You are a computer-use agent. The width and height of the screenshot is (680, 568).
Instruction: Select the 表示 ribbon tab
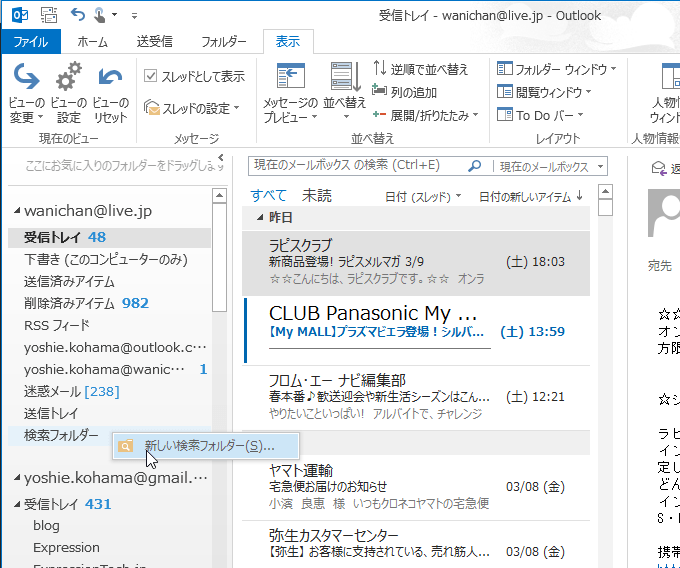[x=288, y=42]
